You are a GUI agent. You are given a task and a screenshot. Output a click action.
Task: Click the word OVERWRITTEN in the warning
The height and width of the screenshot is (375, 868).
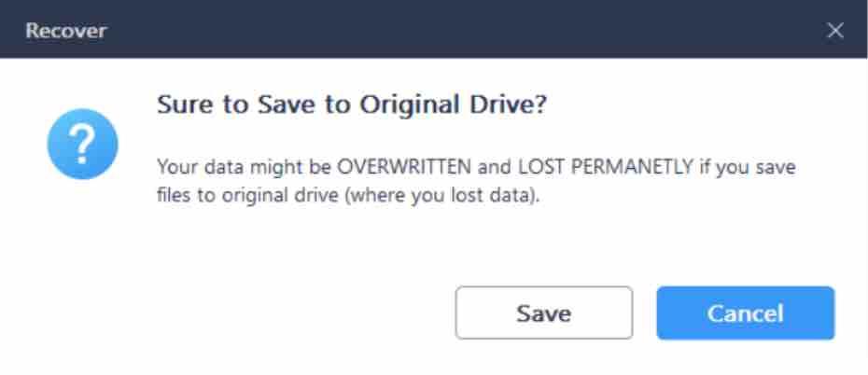pos(404,166)
